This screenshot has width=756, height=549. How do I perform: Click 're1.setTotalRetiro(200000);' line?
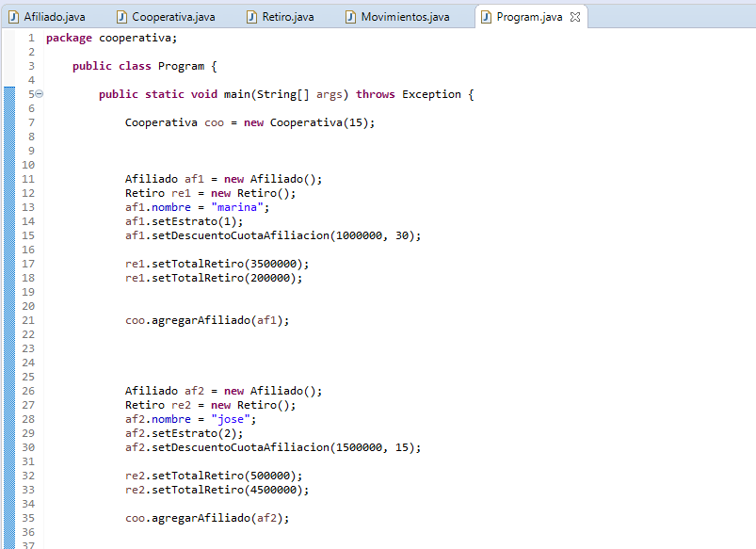(214, 278)
